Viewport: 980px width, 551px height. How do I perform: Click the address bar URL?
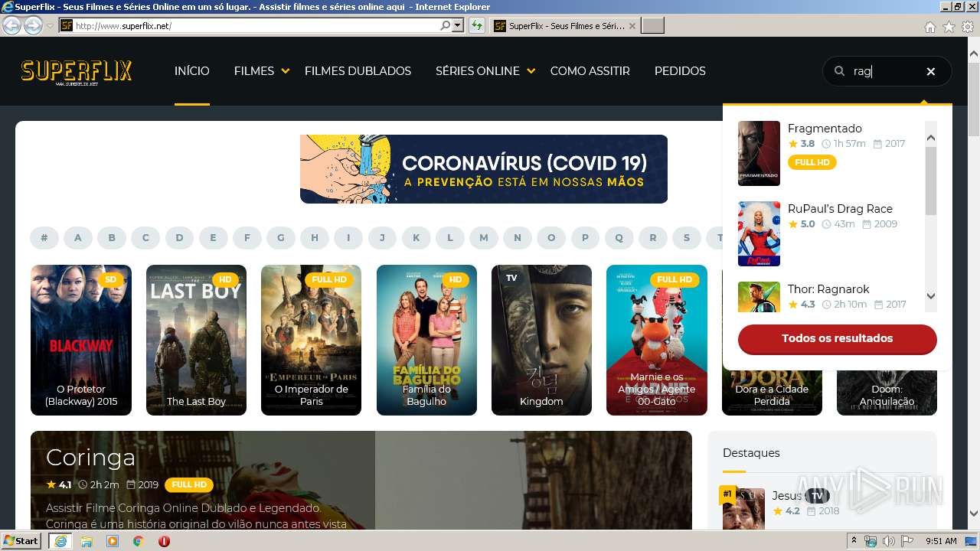pyautogui.click(x=123, y=26)
